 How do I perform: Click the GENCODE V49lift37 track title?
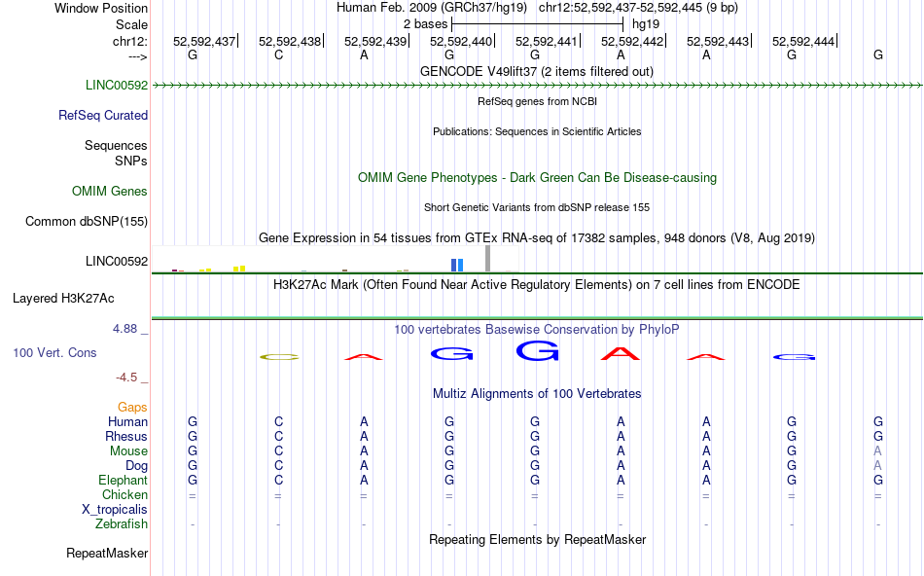point(537,71)
